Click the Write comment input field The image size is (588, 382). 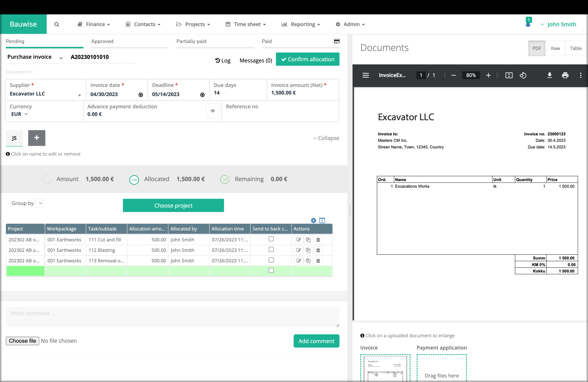tap(174, 313)
